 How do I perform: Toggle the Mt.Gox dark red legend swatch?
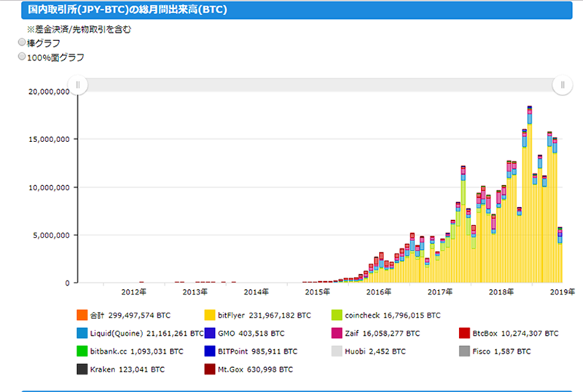click(x=210, y=369)
